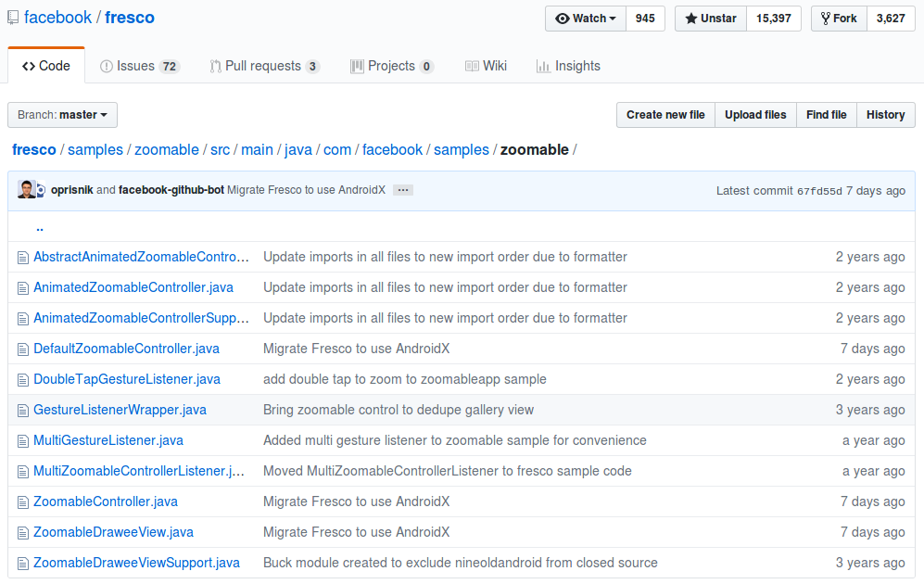This screenshot has width=924, height=584.
Task: Open latest commit 67fd55d link
Action: (819, 191)
